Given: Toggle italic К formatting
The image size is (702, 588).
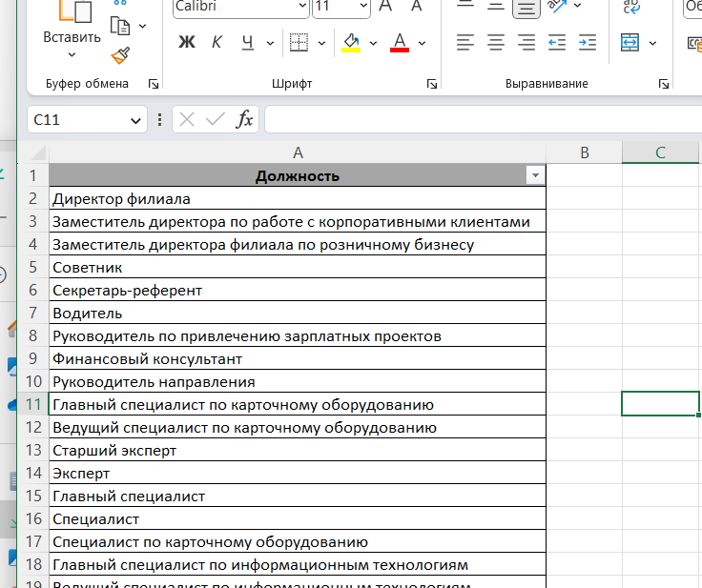Looking at the screenshot, I should pos(217,43).
